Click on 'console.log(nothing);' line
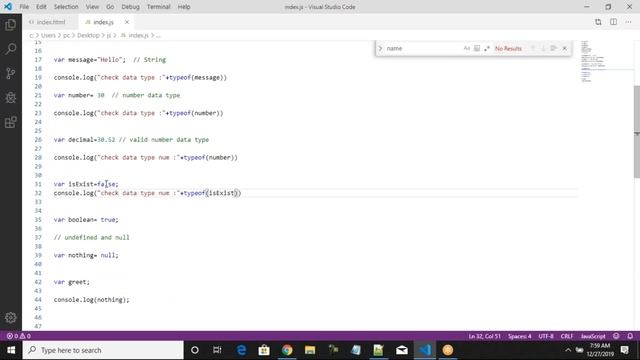 91,300
